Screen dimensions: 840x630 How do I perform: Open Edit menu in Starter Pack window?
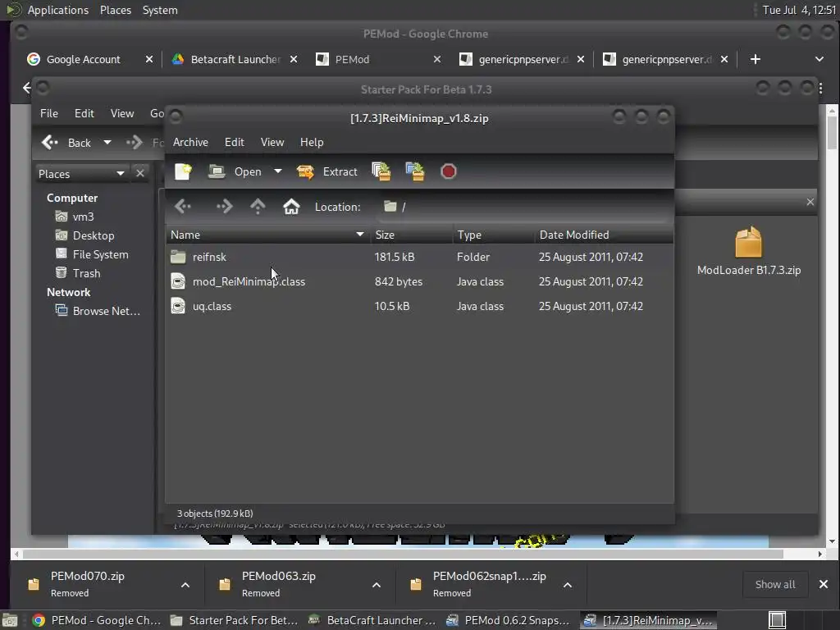tap(84, 113)
